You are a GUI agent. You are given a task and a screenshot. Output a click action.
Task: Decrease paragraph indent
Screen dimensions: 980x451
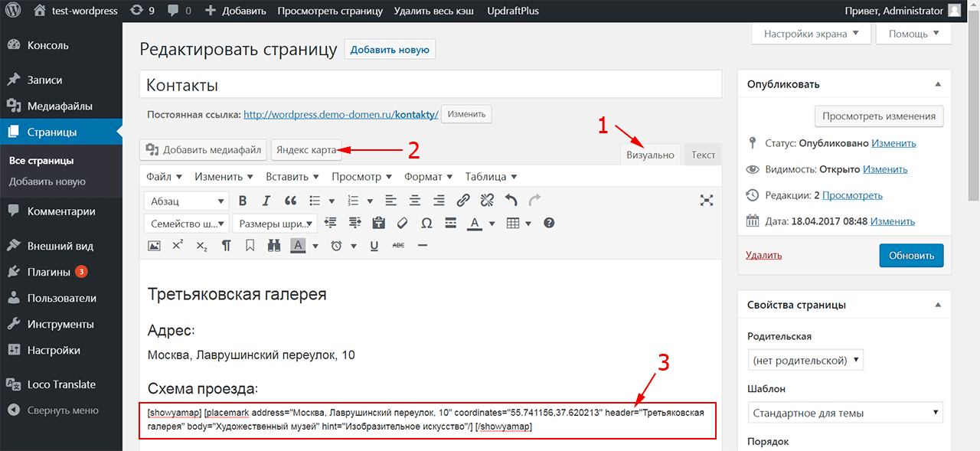tap(331, 223)
